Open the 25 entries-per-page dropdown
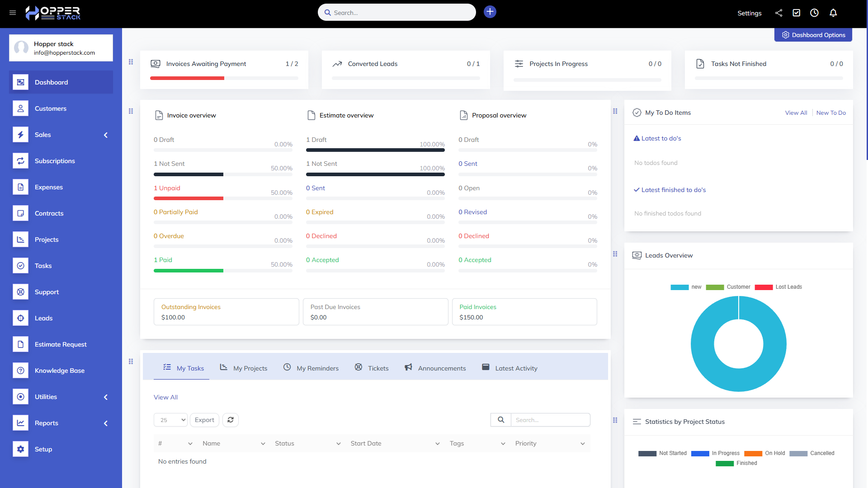Viewport: 868px width, 488px height. [x=170, y=420]
